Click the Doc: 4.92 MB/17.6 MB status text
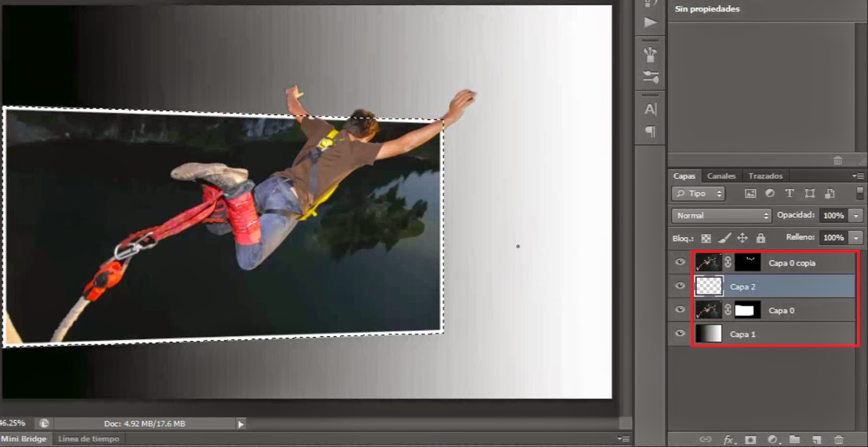The width and height of the screenshot is (868, 447). click(144, 423)
